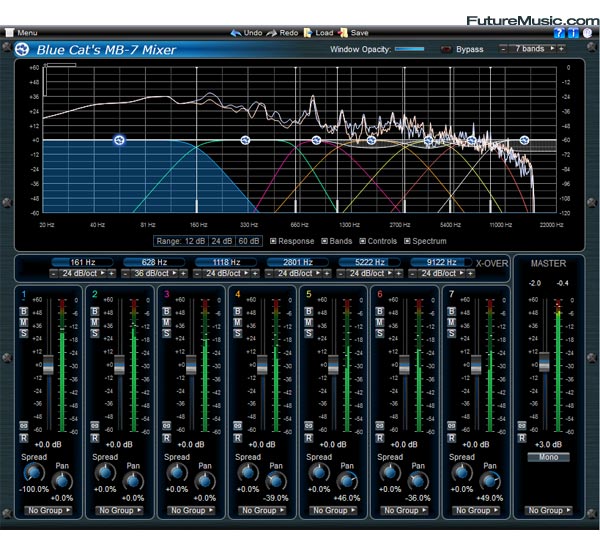This screenshot has height=555, width=600.
Task: Click band 1 reset R icon
Action: click(24, 438)
